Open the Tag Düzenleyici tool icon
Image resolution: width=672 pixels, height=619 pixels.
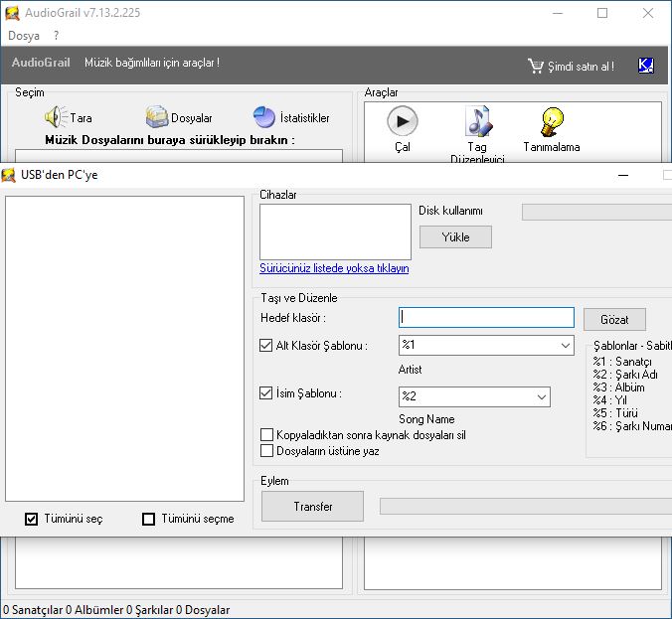(478, 121)
